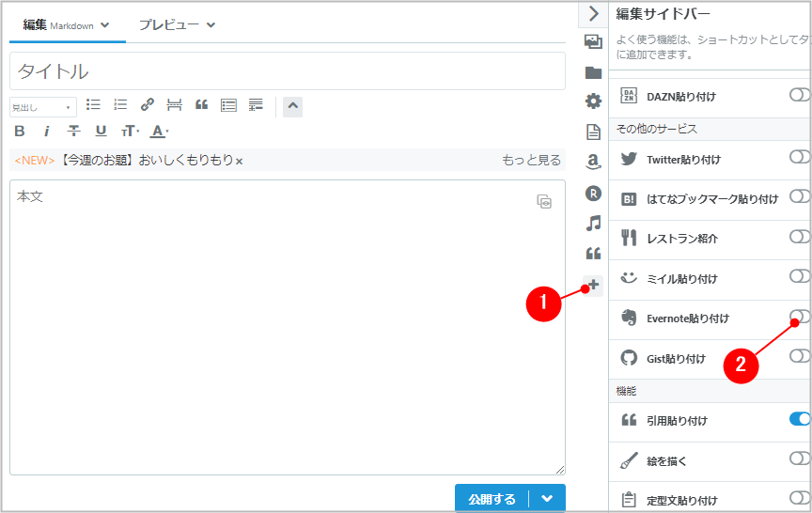The image size is (812, 513).
Task: Enable ミイル貼り付け toggle
Action: click(800, 276)
